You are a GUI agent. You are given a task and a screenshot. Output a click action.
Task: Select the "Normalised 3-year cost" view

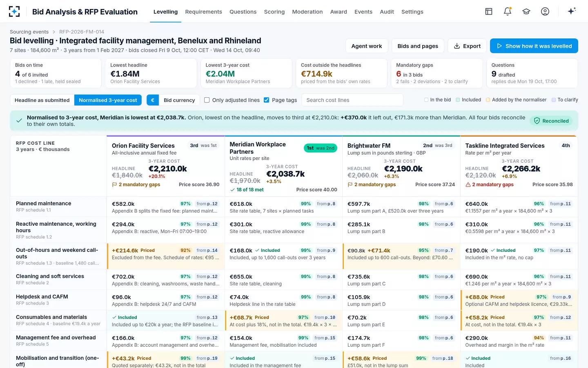point(108,100)
